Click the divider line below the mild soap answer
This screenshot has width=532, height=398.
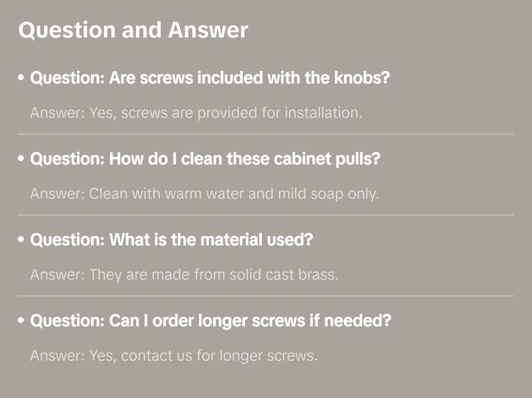[266, 215]
